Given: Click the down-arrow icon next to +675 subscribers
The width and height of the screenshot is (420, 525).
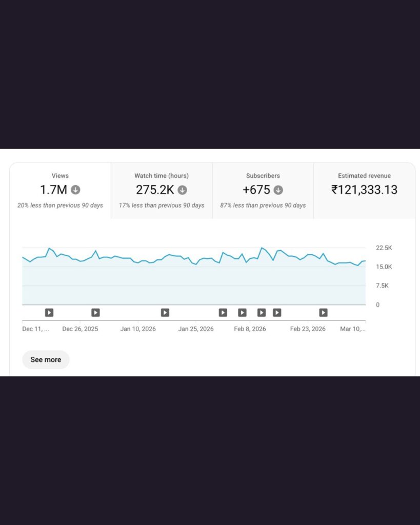Looking at the screenshot, I should click(x=278, y=190).
